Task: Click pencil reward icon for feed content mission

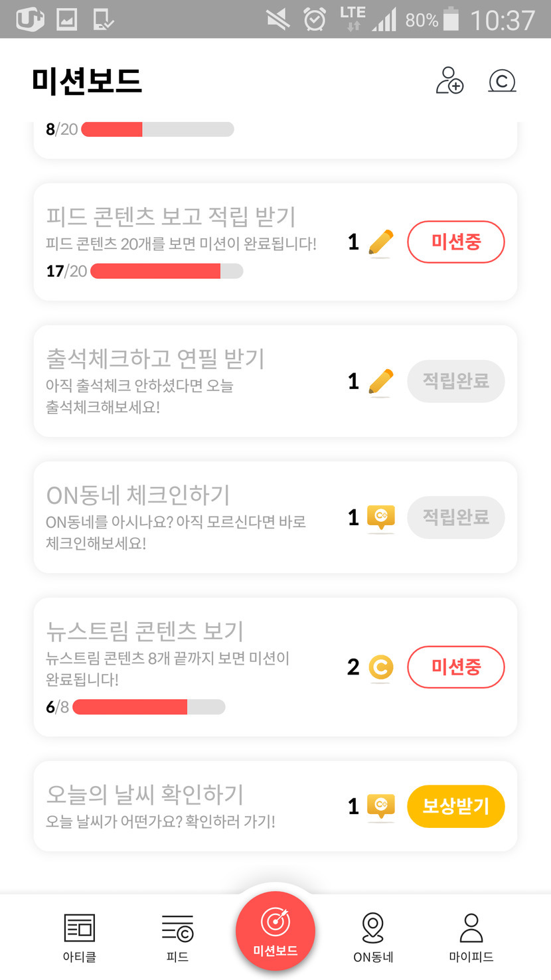Action: (x=380, y=242)
